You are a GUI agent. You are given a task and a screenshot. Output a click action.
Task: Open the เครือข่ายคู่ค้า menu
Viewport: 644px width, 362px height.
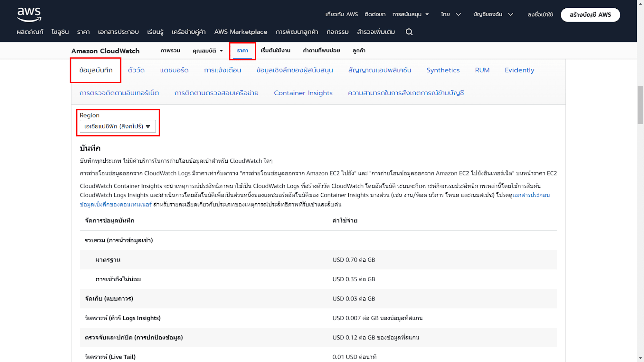[x=189, y=32]
